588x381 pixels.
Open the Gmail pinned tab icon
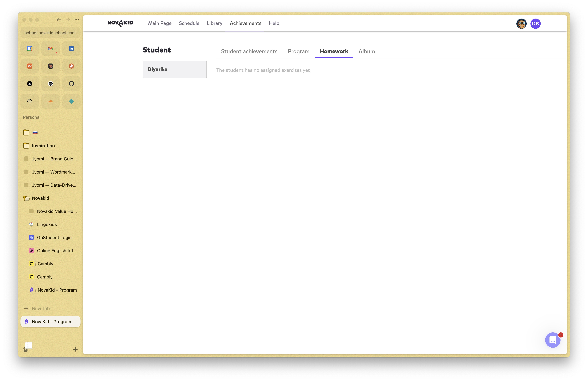pyautogui.click(x=50, y=48)
